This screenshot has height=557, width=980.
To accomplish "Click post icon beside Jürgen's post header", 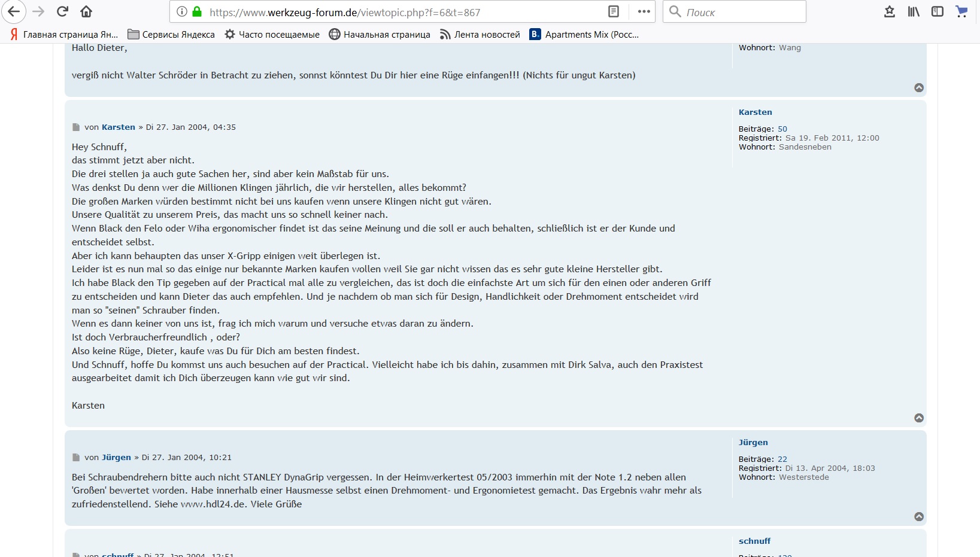I will pos(76,458).
